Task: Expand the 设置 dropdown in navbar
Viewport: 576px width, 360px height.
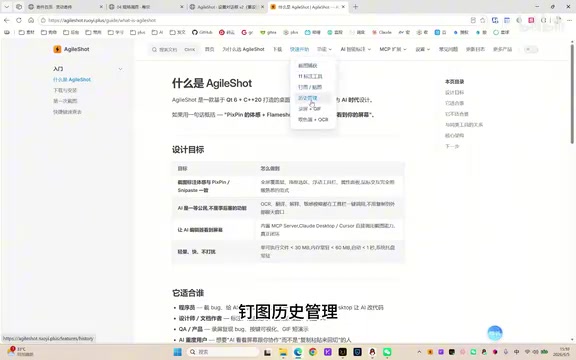Action: pyautogui.click(x=423, y=49)
